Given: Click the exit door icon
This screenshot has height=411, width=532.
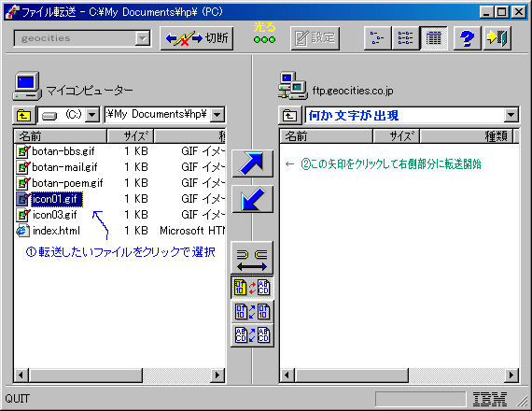Looking at the screenshot, I should (497, 38).
